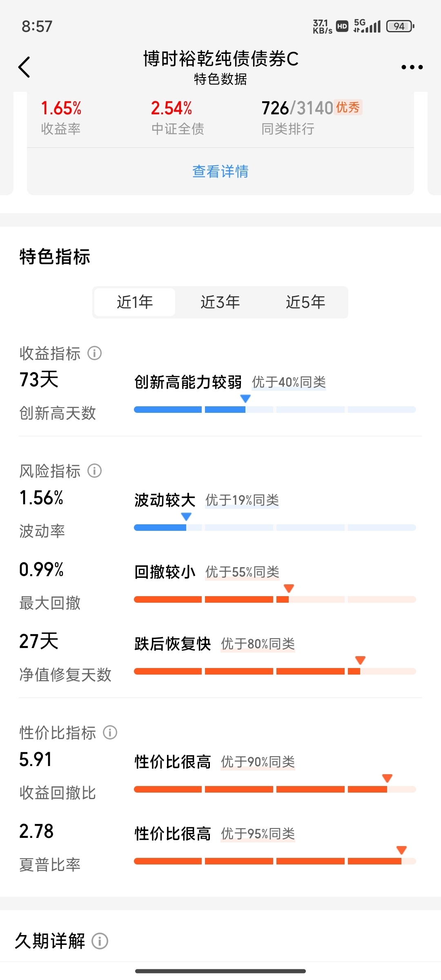Image resolution: width=441 pixels, height=980 pixels.
Task: Tap the 最大回撤 orange progress bar
Action: pos(275,599)
